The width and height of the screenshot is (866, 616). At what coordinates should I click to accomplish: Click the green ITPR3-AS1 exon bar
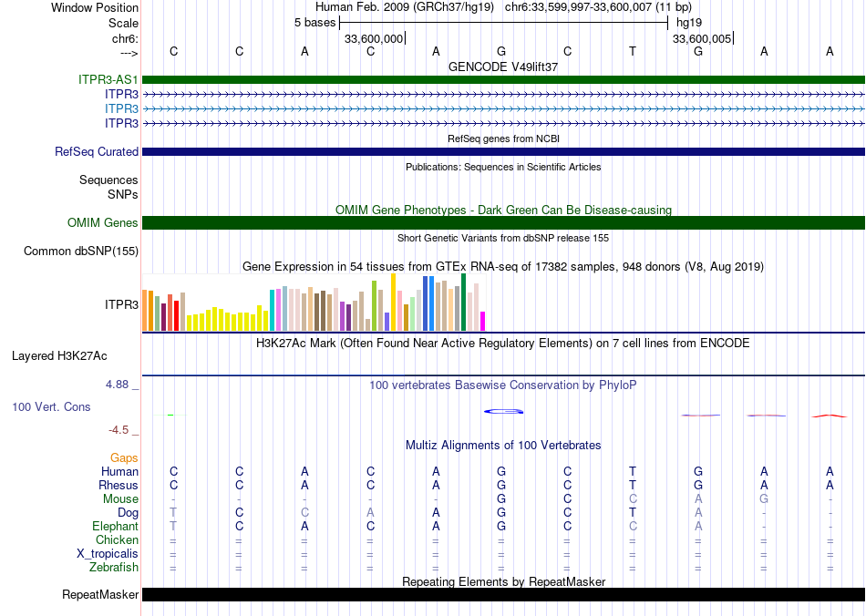(x=503, y=79)
